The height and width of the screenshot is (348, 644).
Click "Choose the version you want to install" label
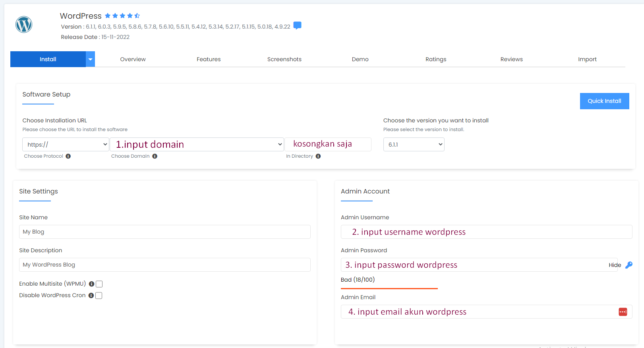[x=436, y=120]
